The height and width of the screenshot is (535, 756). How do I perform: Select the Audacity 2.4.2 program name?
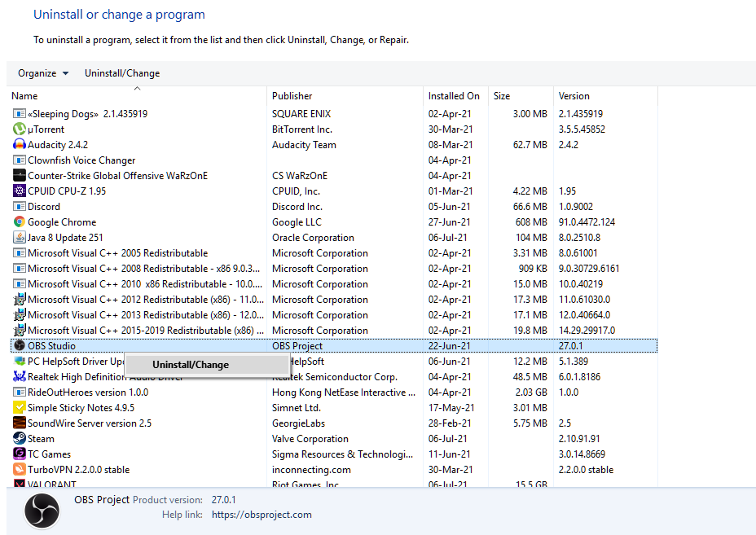58,145
